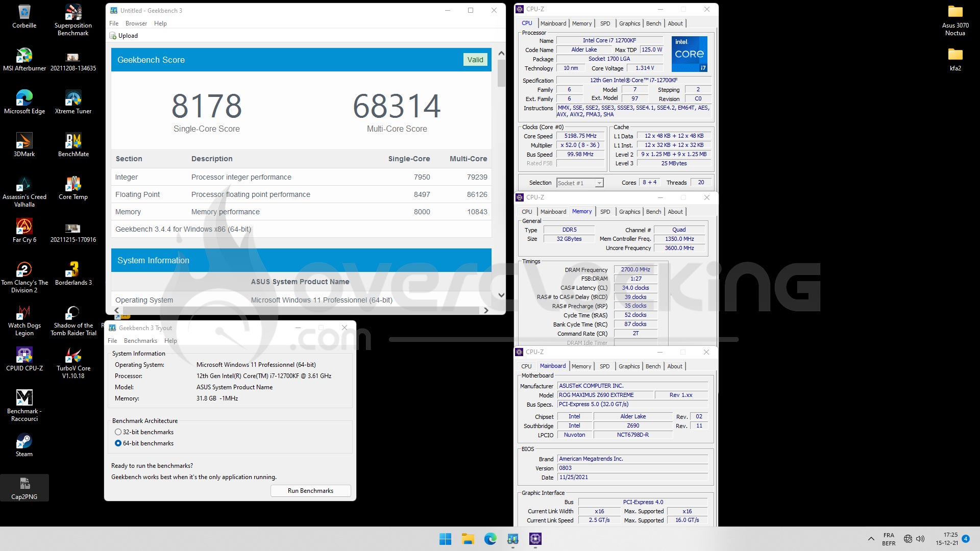Click the Valid badge in Geekbench Score
Image resolution: width=980 pixels, height=551 pixels.
pyautogui.click(x=475, y=60)
